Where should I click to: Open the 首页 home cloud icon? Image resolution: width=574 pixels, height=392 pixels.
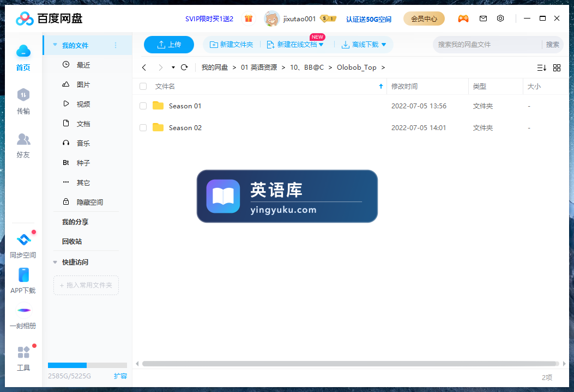coord(23,51)
